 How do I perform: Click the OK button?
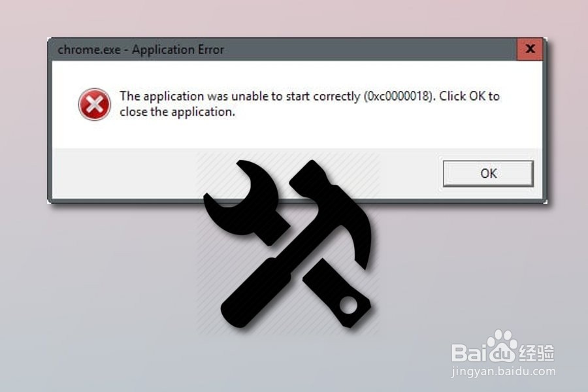488,173
